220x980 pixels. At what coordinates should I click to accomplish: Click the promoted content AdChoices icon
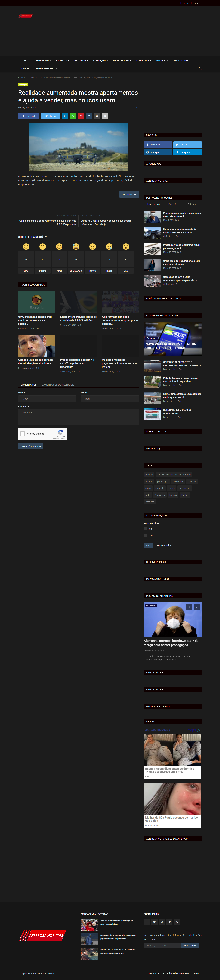point(198,730)
